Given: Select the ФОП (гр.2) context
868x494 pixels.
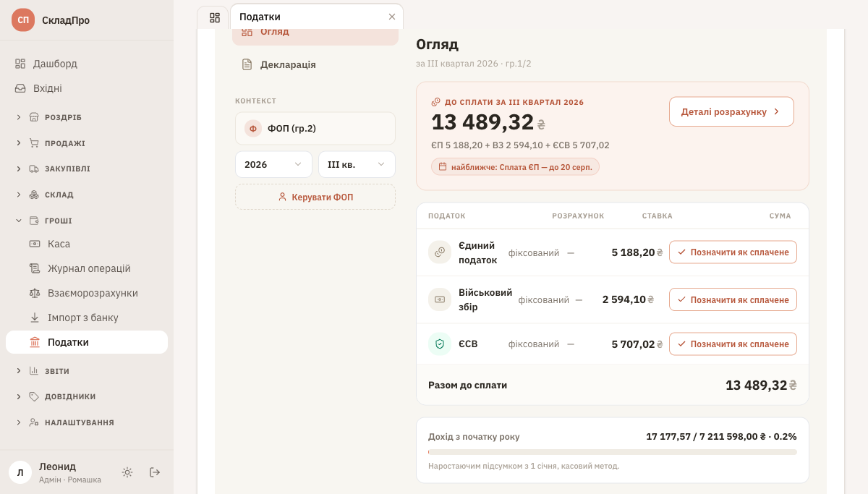Looking at the screenshot, I should tap(315, 129).
